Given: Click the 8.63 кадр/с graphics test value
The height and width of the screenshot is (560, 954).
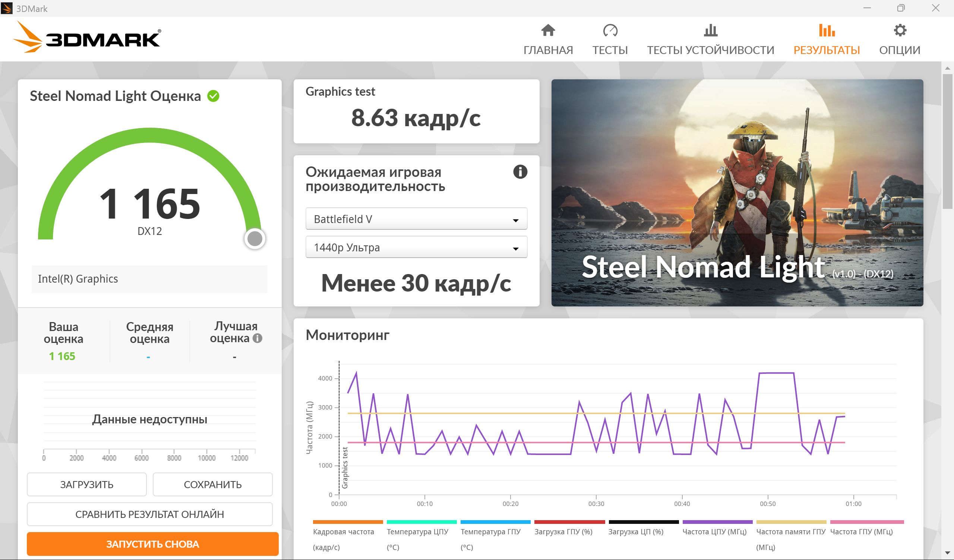Looking at the screenshot, I should pyautogui.click(x=416, y=118).
